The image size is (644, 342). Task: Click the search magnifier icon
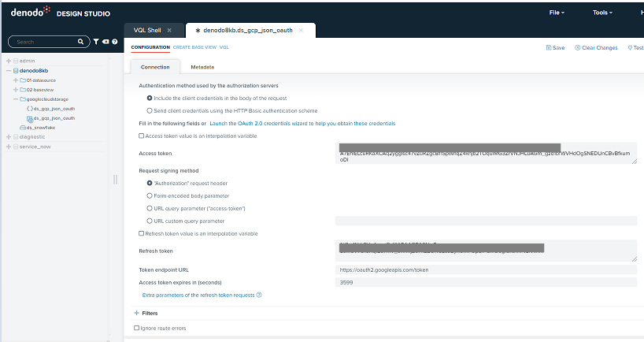[80, 42]
